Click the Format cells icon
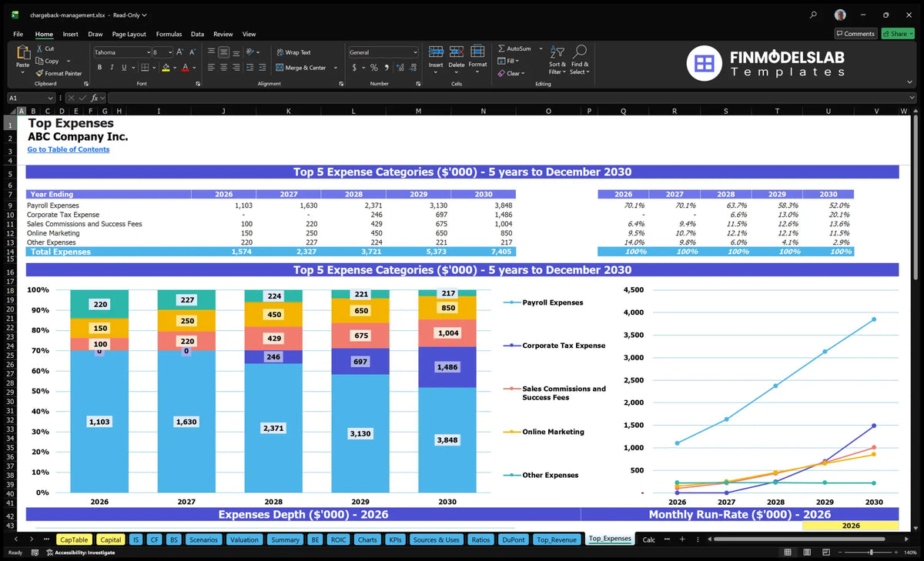 click(x=477, y=52)
